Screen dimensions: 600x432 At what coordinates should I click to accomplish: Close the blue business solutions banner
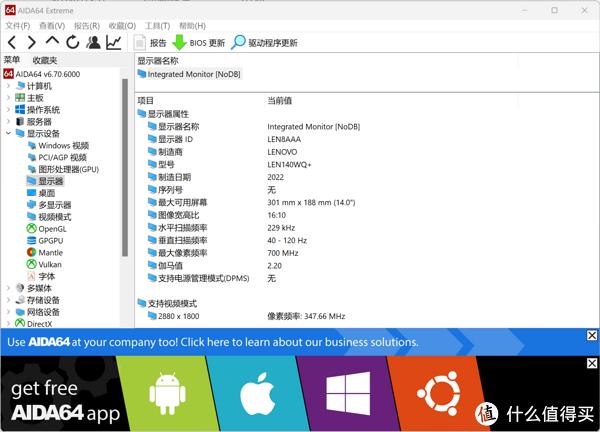click(592, 336)
